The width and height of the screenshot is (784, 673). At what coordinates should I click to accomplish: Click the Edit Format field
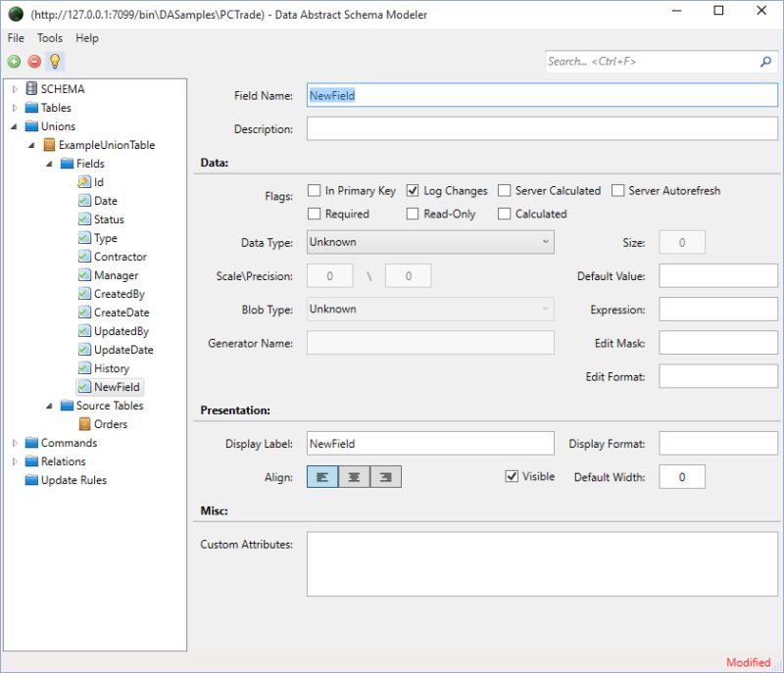pos(718,376)
